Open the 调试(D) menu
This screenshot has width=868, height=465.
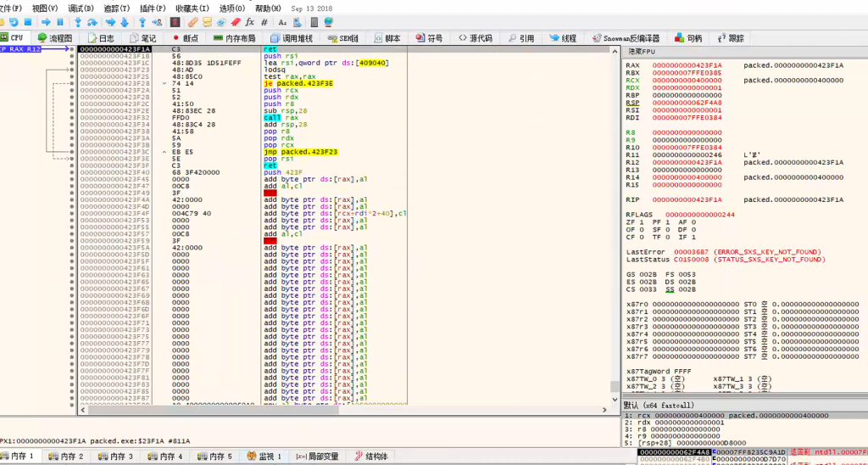(81, 8)
